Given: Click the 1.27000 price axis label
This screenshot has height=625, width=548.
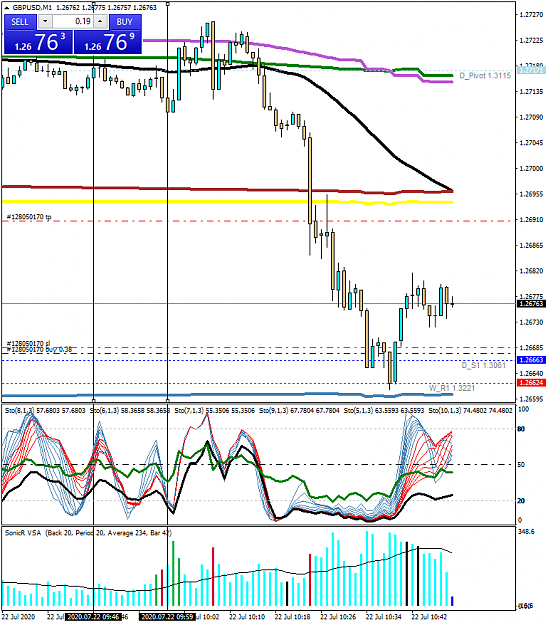Looking at the screenshot, I should [531, 169].
